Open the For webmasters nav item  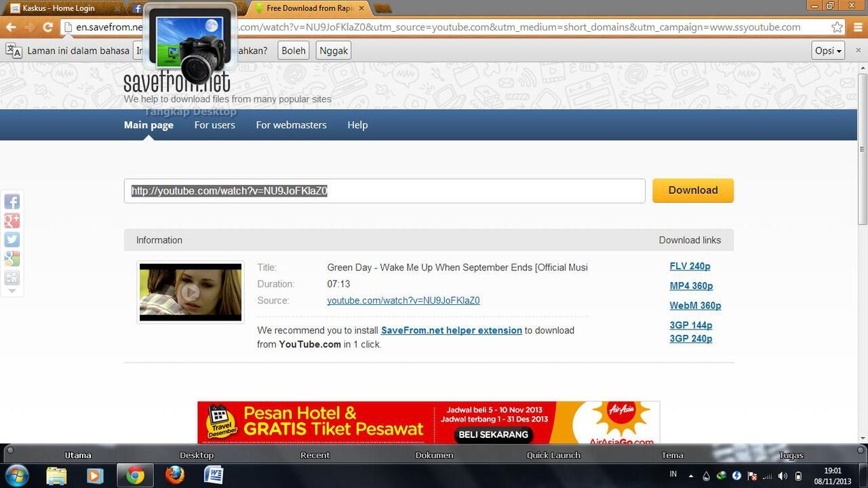click(291, 125)
